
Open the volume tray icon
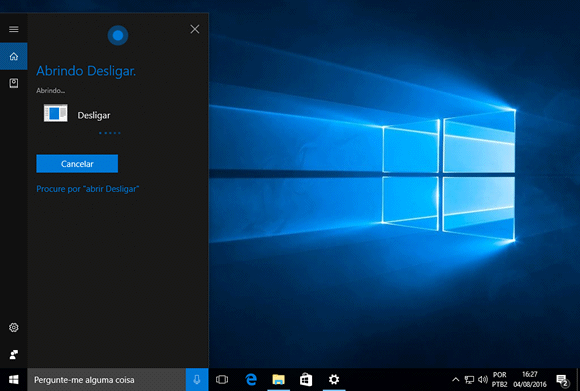(482, 380)
